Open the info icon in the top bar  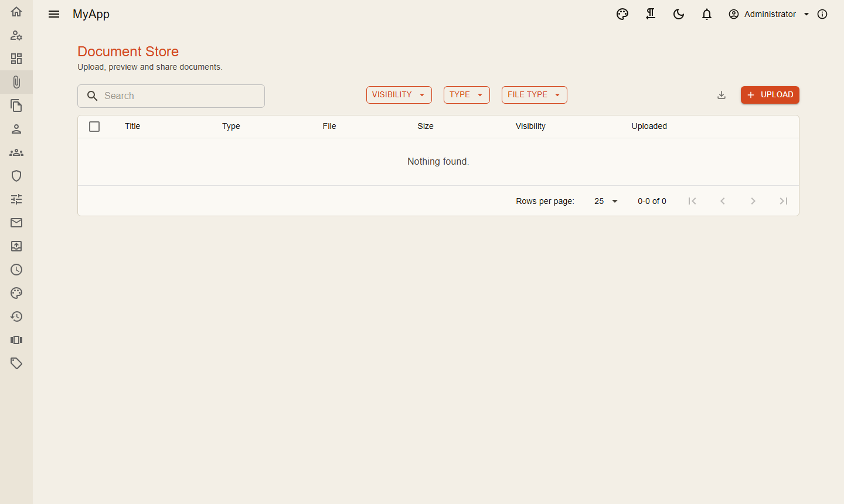pyautogui.click(x=822, y=14)
